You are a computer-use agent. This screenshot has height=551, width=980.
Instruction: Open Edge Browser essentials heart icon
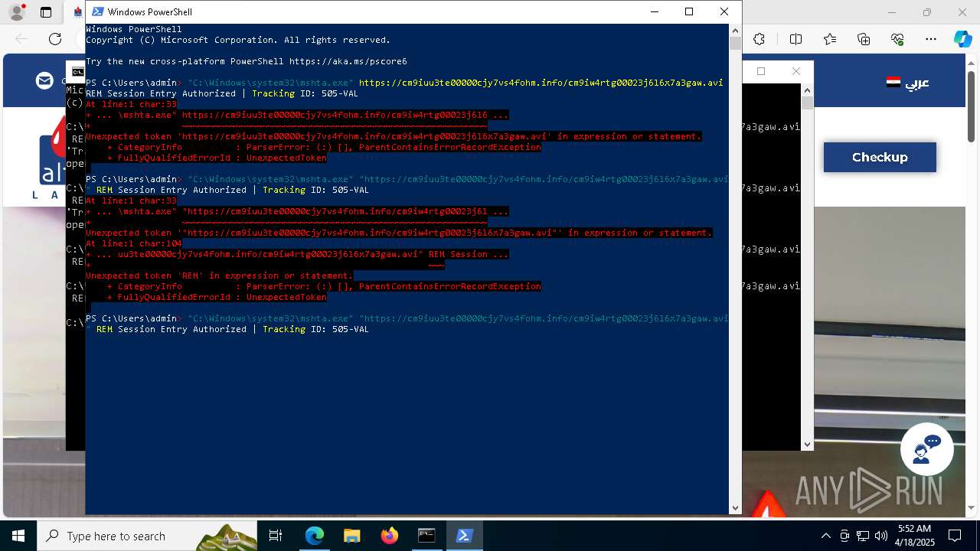tap(897, 39)
